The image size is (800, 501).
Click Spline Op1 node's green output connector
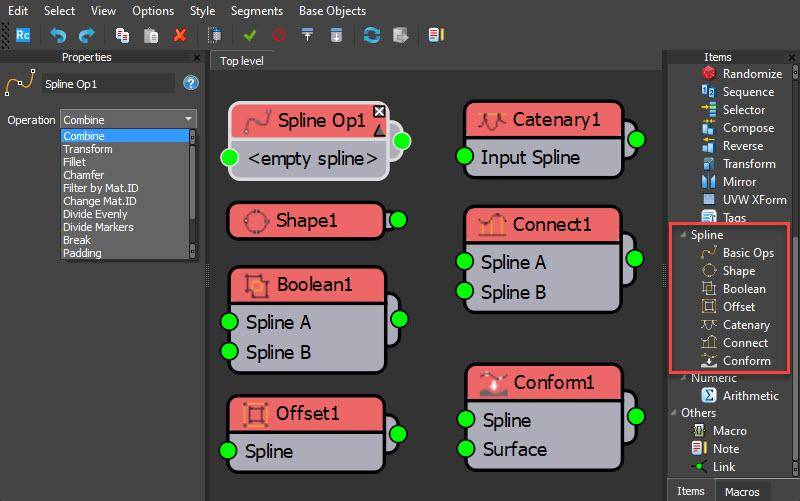point(402,140)
